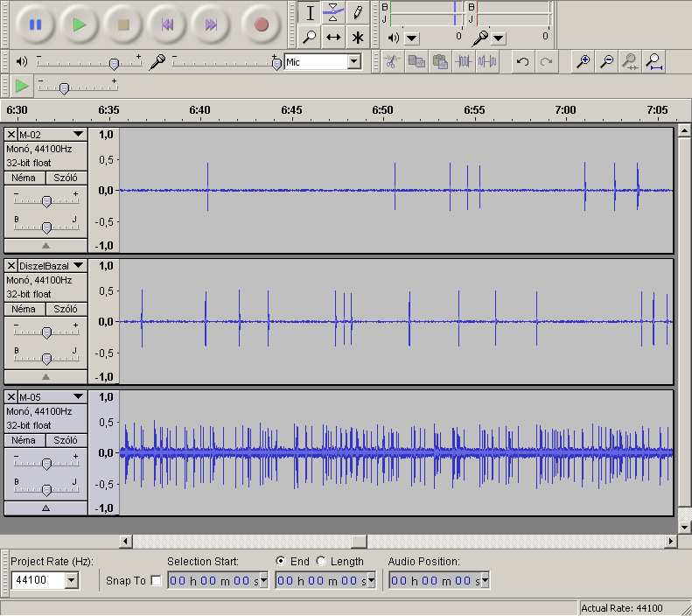692x616 pixels.
Task: Skip to end of the project
Action: [x=211, y=24]
